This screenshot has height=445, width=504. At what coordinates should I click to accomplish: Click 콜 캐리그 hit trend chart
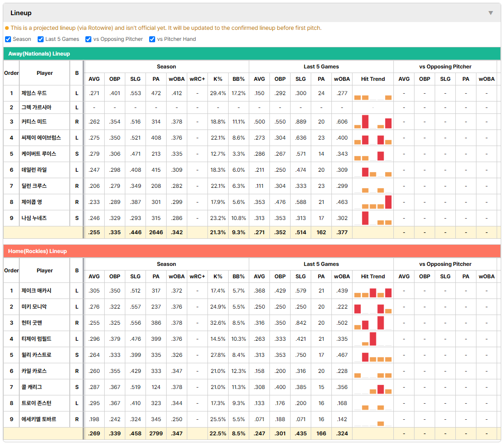tap(373, 388)
